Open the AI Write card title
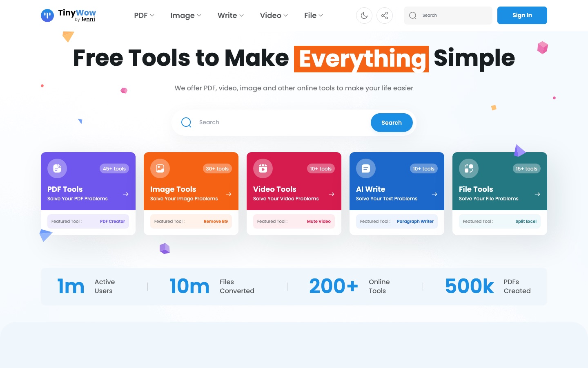This screenshot has width=588, height=368. [370, 189]
